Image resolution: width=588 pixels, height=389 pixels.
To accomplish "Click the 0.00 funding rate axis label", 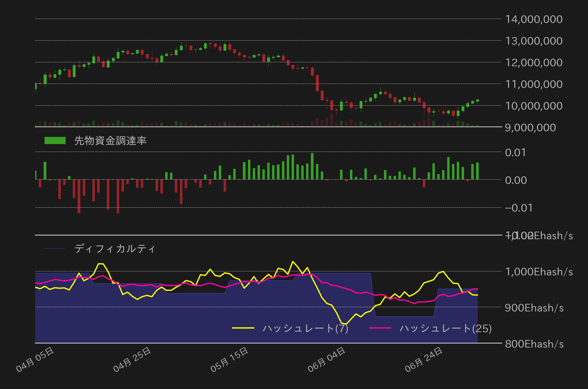I will coord(516,180).
